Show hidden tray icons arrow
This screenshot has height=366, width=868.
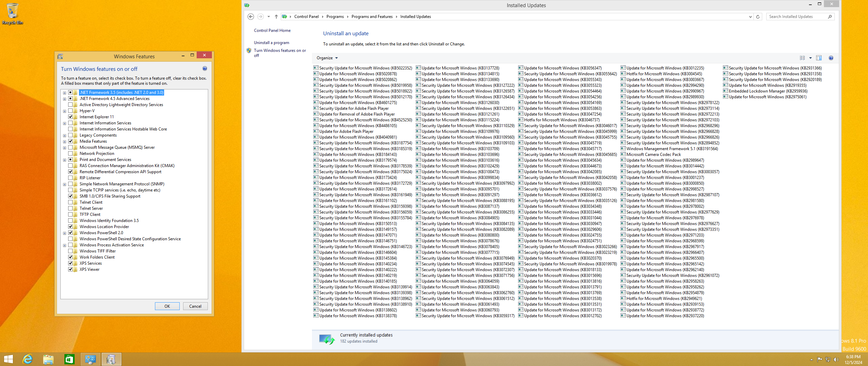click(811, 360)
